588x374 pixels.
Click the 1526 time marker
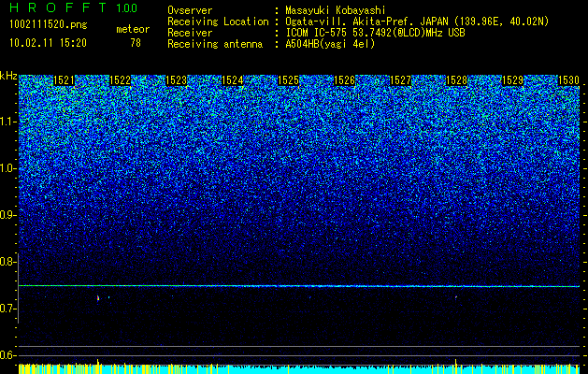pyautogui.click(x=344, y=80)
